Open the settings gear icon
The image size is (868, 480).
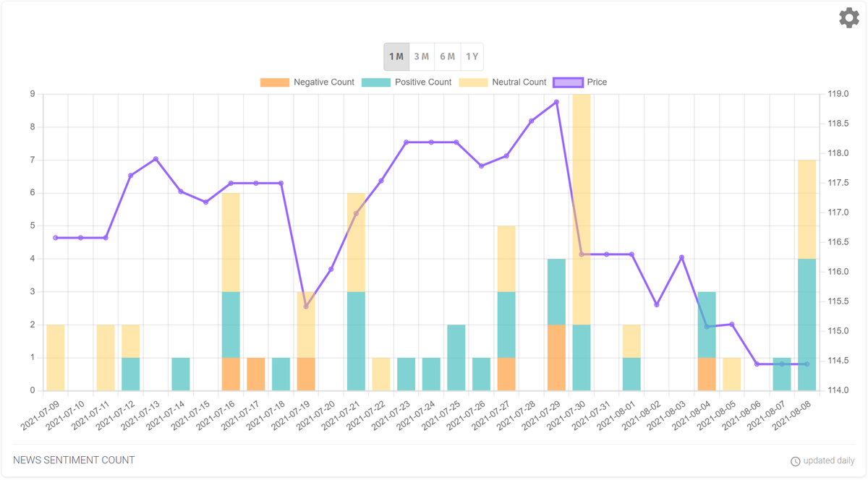[849, 18]
